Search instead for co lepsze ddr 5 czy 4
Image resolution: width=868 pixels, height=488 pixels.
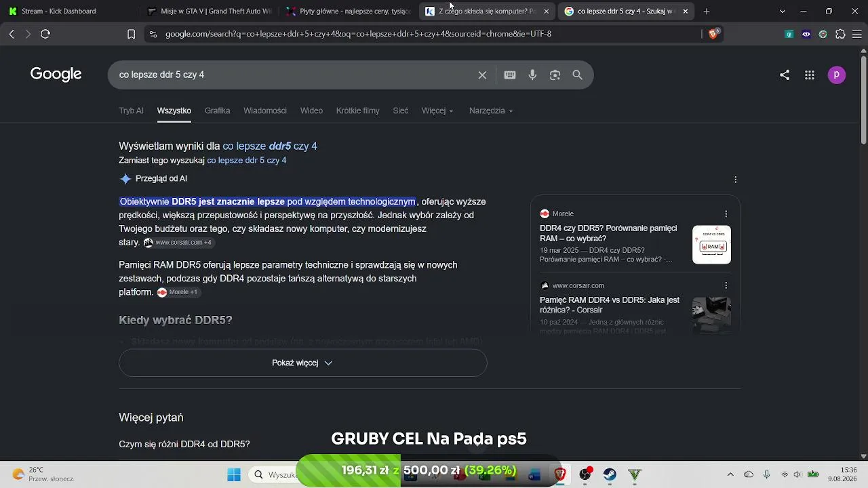pos(247,161)
